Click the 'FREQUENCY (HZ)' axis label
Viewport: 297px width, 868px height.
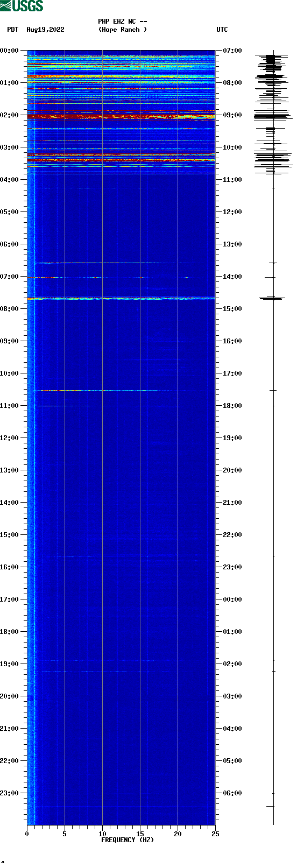click(x=128, y=840)
